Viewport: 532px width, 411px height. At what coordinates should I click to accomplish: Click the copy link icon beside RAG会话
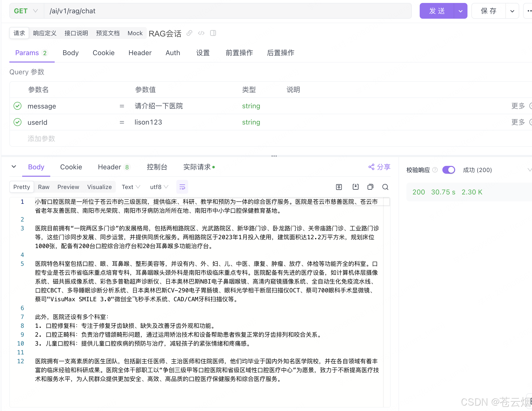tap(189, 33)
